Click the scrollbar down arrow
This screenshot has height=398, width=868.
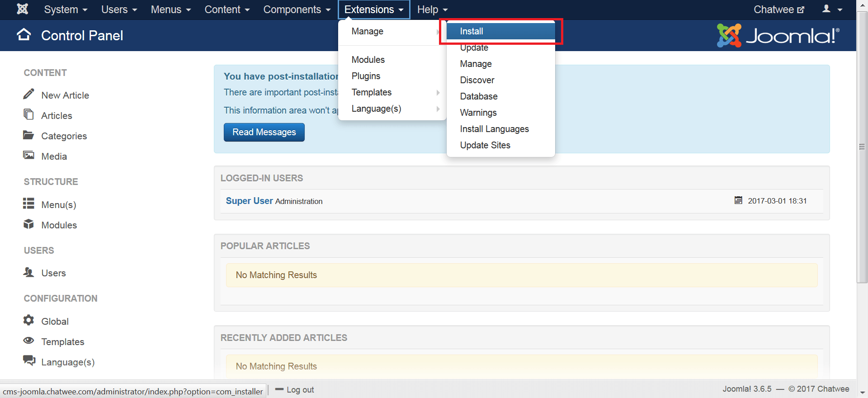[862, 393]
